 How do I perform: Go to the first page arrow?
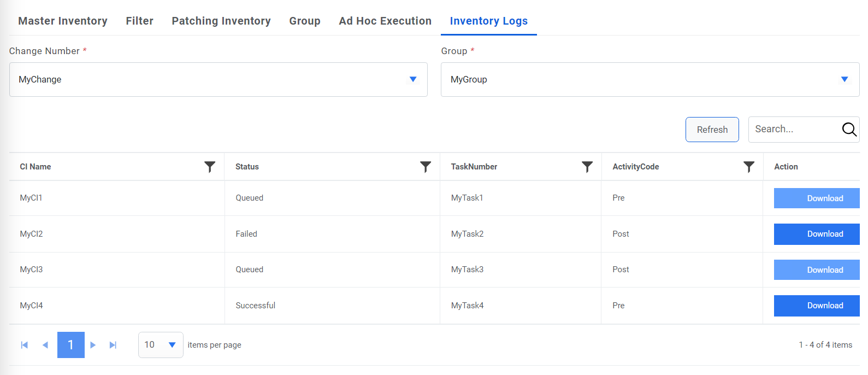click(x=25, y=345)
